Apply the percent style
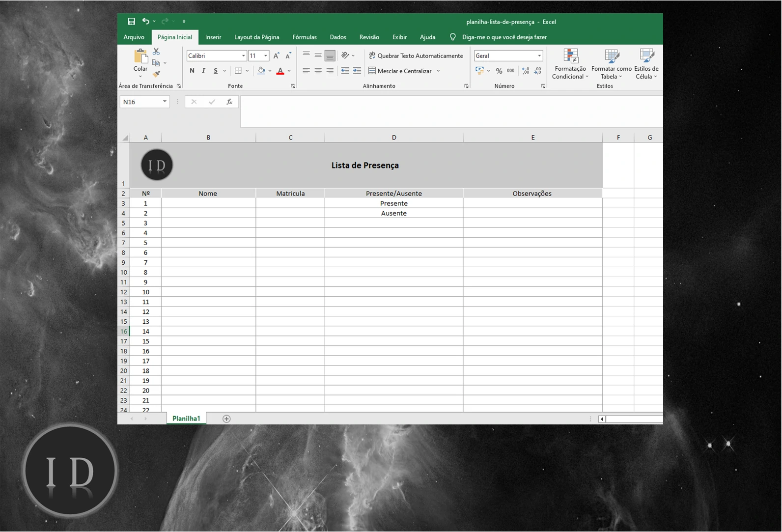This screenshot has height=532, width=782. click(x=499, y=71)
